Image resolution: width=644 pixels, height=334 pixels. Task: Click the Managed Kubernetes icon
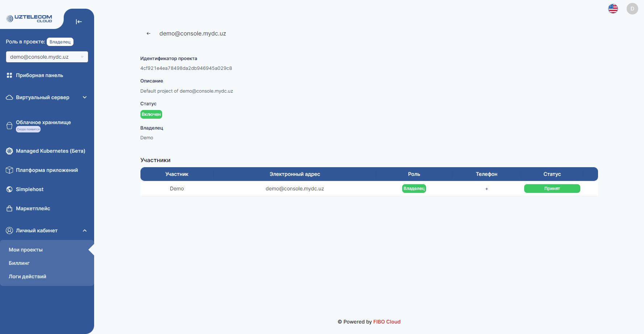(x=9, y=151)
